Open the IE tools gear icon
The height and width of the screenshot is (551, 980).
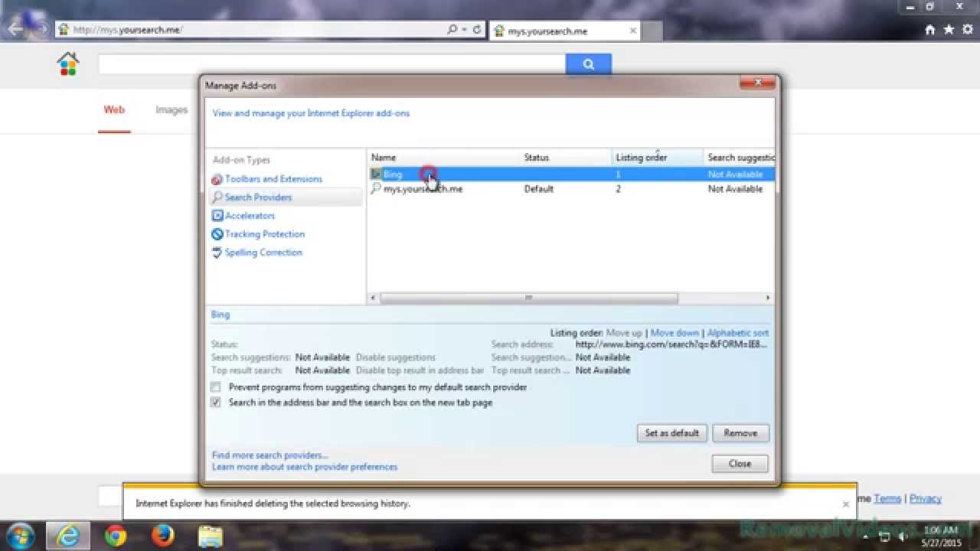[966, 30]
